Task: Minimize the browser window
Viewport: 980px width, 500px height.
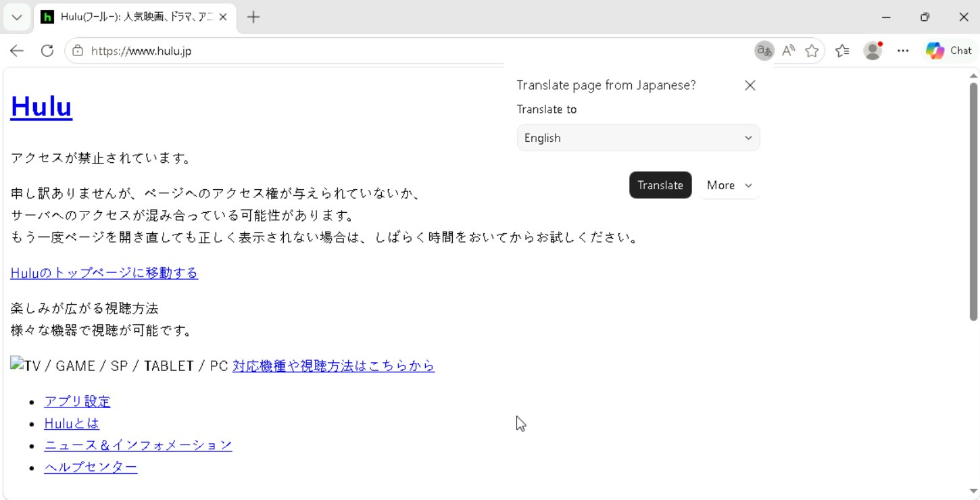Action: pyautogui.click(x=886, y=18)
